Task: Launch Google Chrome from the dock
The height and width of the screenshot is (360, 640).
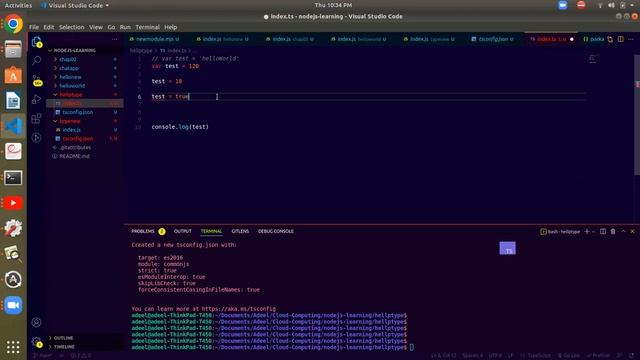Action: click(x=13, y=24)
